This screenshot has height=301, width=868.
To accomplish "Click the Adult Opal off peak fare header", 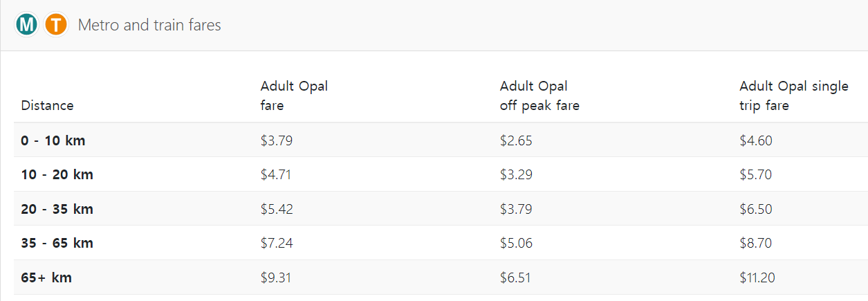I will pos(539,96).
